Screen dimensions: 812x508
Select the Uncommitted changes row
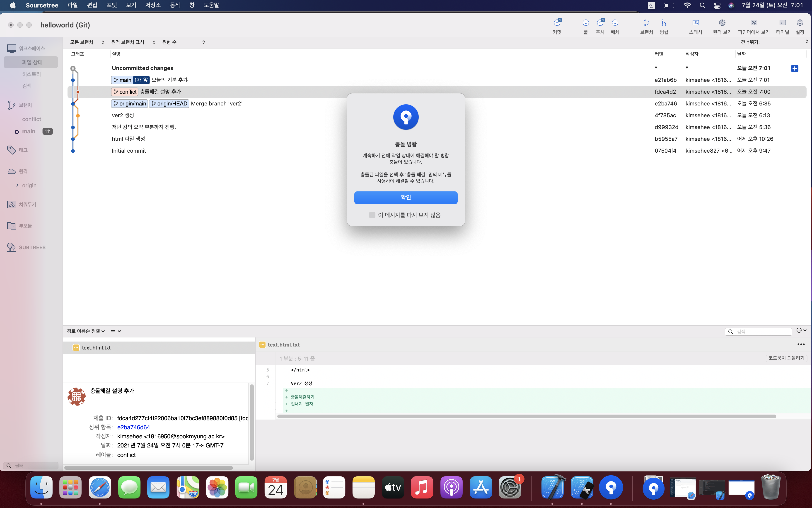point(437,68)
